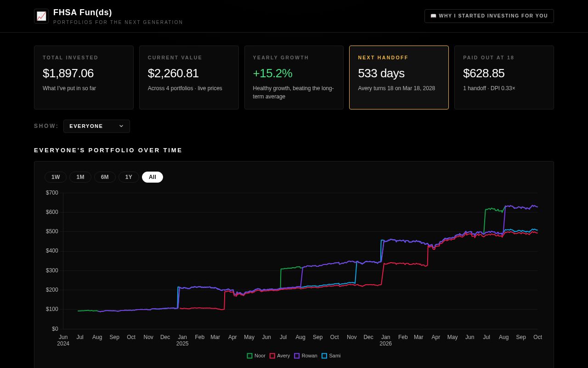Toggle Sami series in chart legend
This screenshot has height=368, width=588.
click(x=331, y=356)
